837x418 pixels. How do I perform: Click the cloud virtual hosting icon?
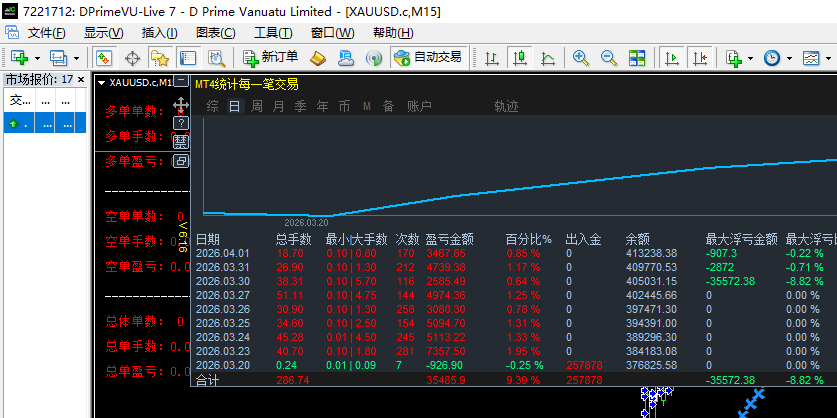click(x=346, y=58)
